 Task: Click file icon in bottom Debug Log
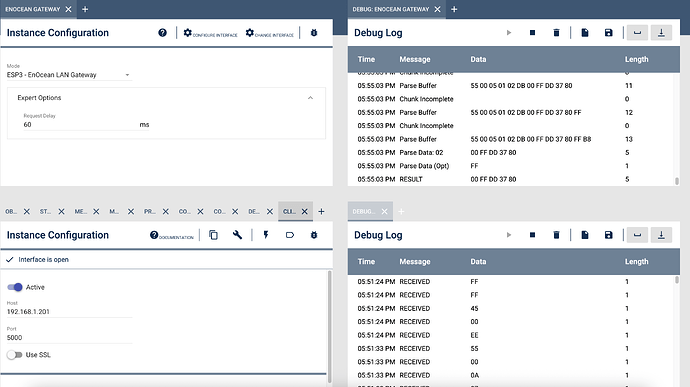[585, 235]
